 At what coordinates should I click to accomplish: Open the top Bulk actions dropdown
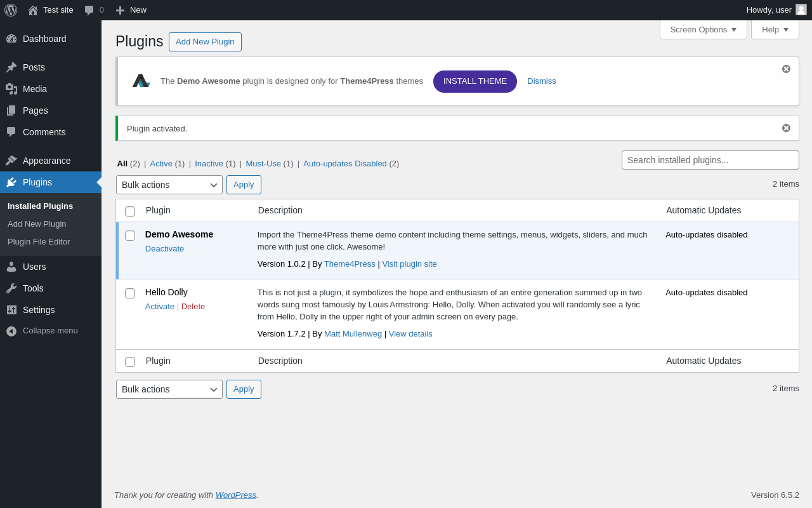coord(169,185)
